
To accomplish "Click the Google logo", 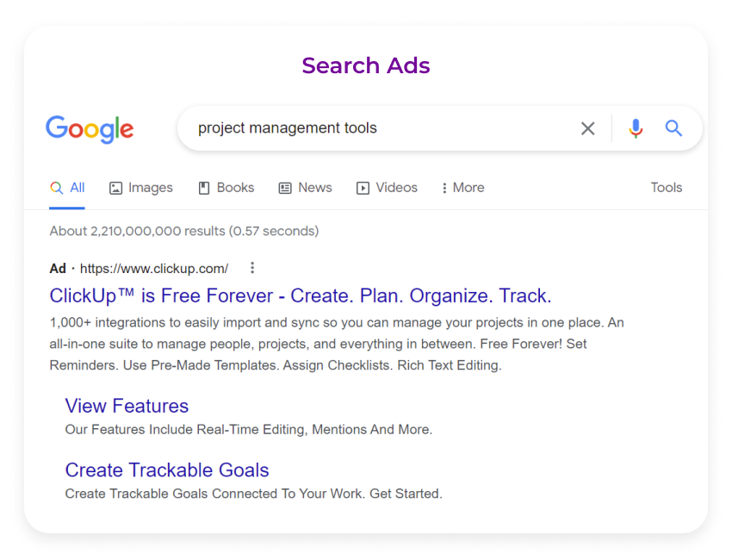I will tap(90, 129).
